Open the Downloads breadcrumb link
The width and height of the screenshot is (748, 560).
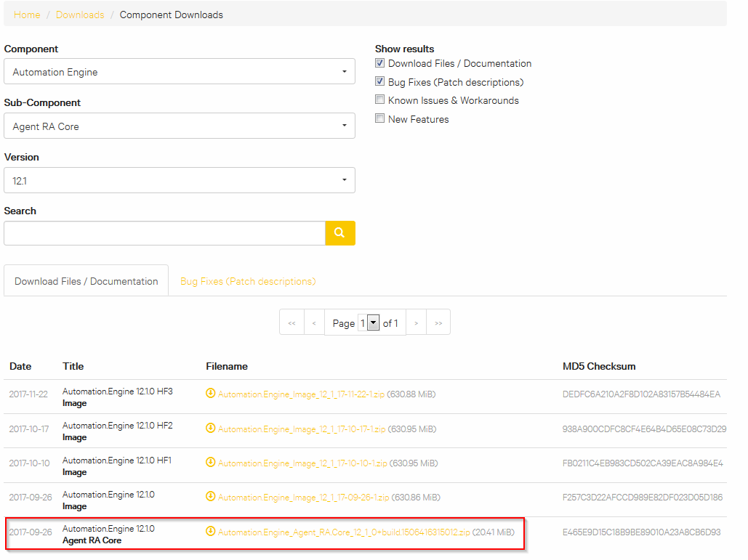click(x=80, y=14)
